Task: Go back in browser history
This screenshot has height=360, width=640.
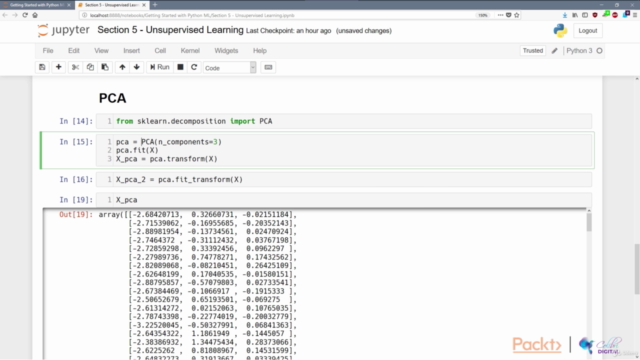Action: 5,15
